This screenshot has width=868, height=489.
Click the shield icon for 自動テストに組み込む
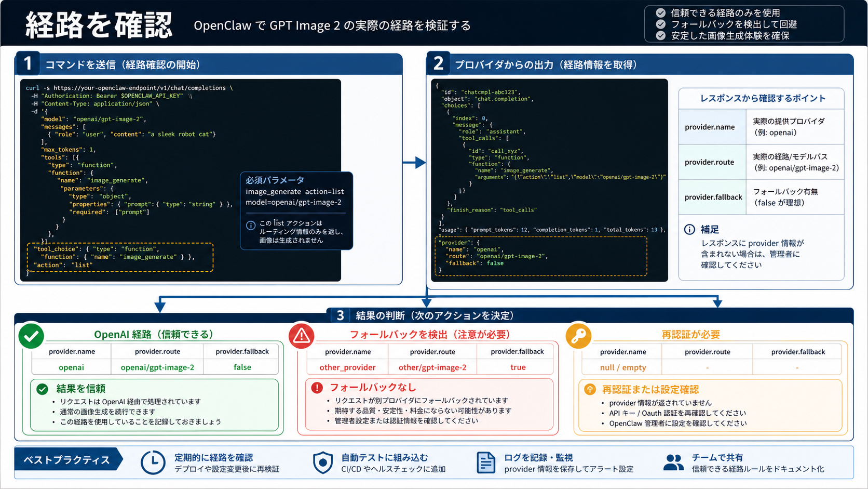(x=323, y=462)
